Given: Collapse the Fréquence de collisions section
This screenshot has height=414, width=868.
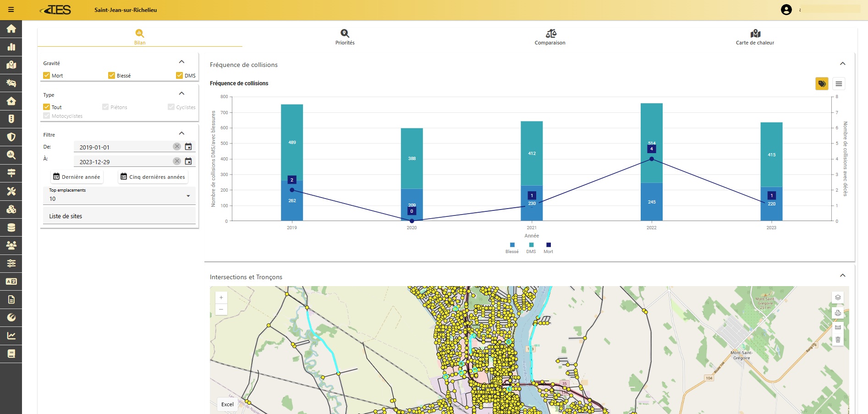Looking at the screenshot, I should coord(842,64).
